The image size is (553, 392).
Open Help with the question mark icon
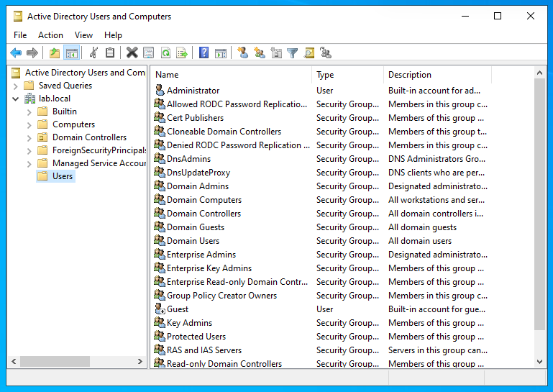204,53
